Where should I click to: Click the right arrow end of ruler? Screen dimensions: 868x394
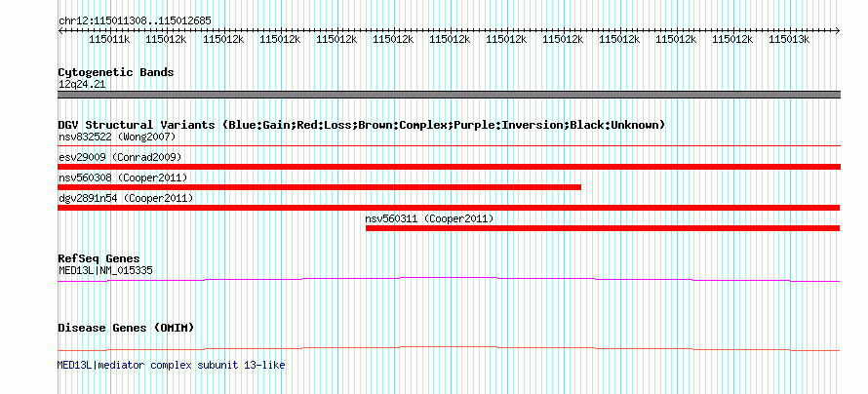click(838, 30)
